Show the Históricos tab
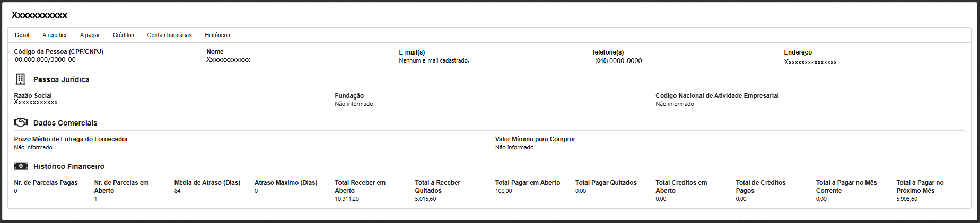Image resolution: width=980 pixels, height=223 pixels. click(x=217, y=35)
